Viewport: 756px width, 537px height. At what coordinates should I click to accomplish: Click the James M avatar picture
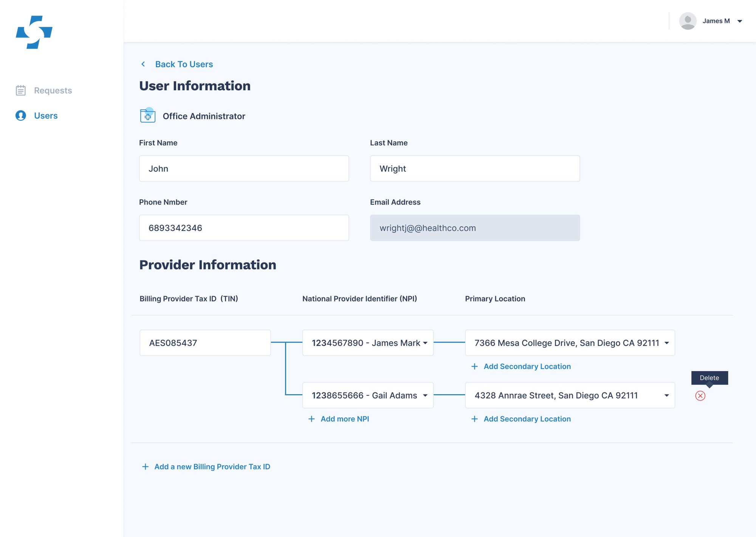pos(688,21)
